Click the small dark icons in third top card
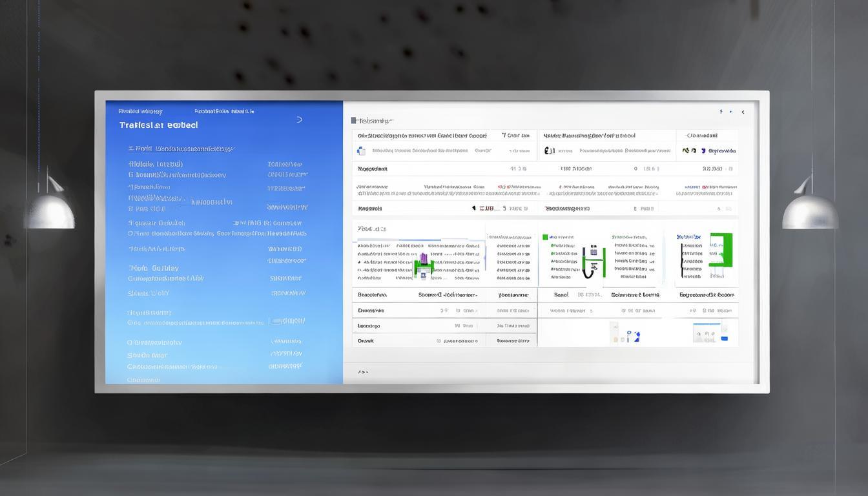The width and height of the screenshot is (868, 496). coord(689,150)
